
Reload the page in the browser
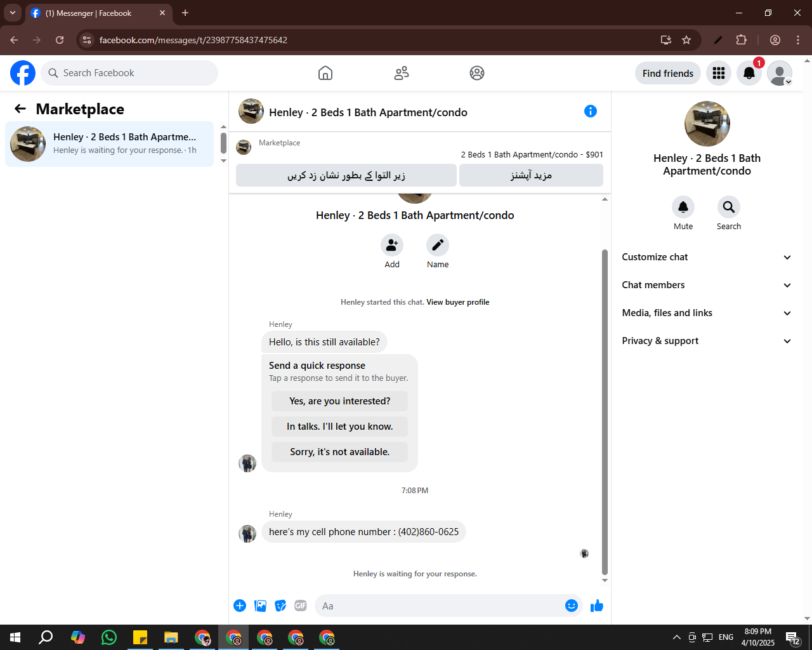click(60, 40)
